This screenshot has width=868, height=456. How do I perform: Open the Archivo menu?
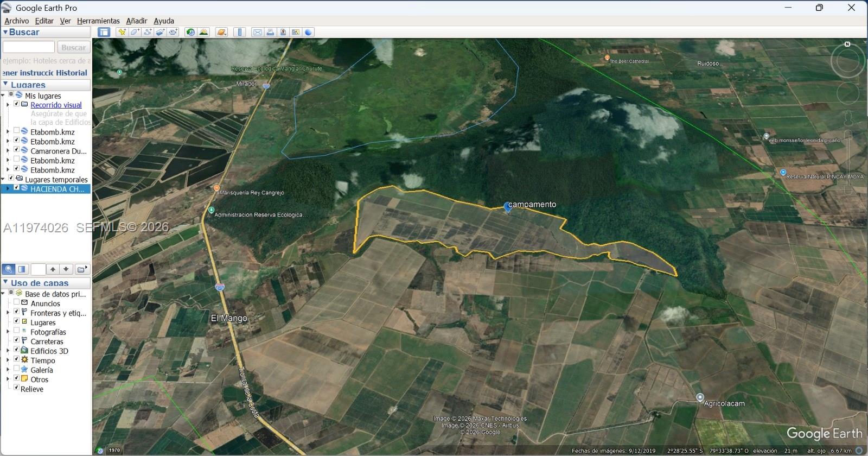tap(17, 21)
